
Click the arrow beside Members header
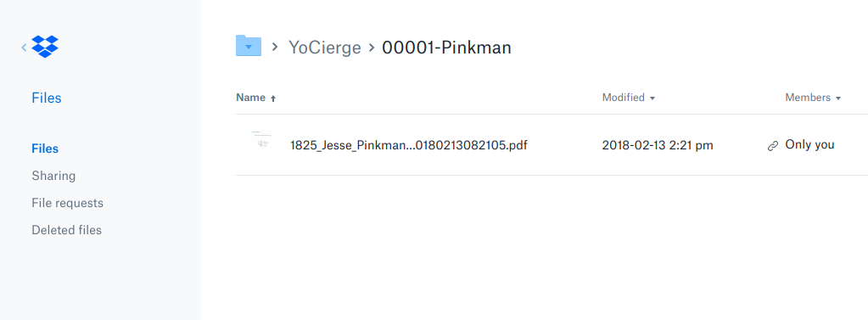coord(838,98)
